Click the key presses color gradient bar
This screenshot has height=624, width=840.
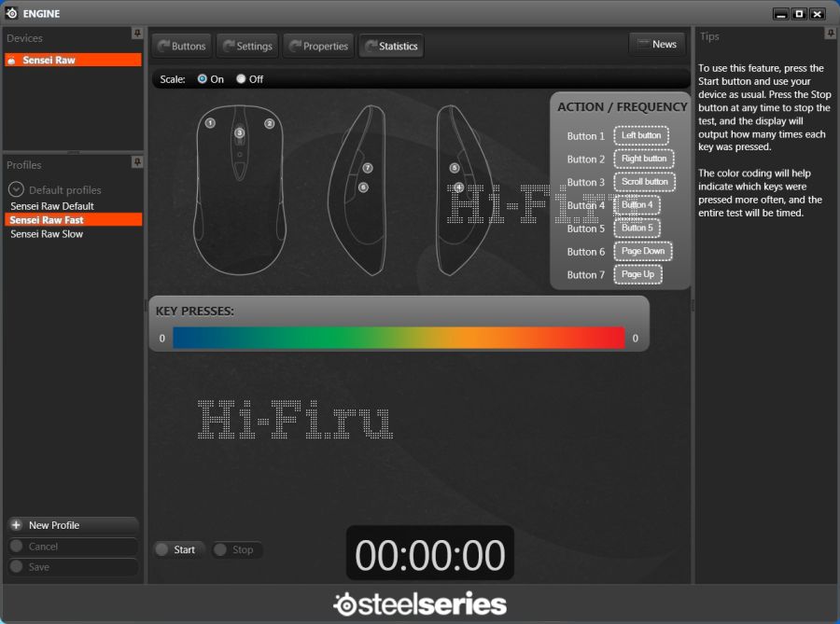point(399,339)
